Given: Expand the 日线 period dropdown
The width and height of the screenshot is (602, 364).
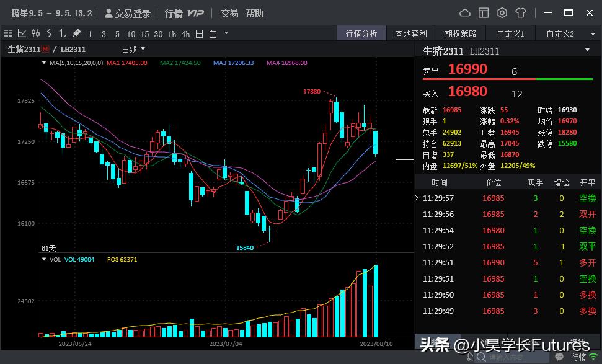Looking at the screenshot, I should coord(133,49).
